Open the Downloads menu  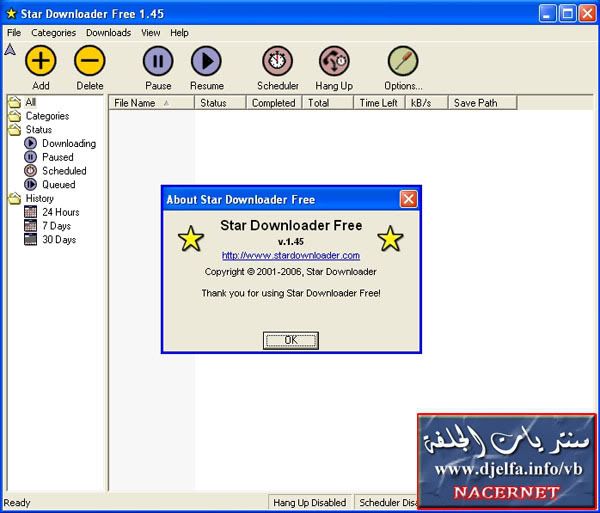click(x=109, y=33)
